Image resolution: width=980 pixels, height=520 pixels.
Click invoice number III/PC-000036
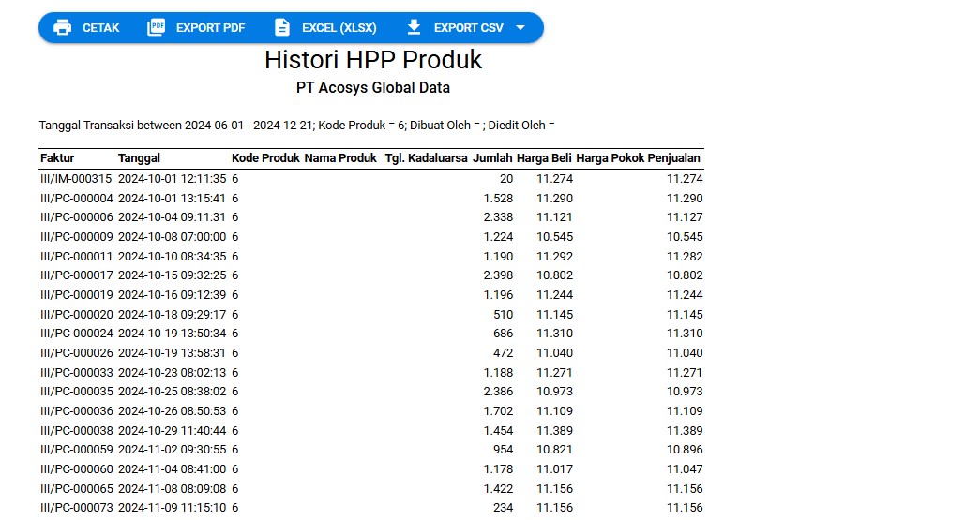pyautogui.click(x=76, y=410)
